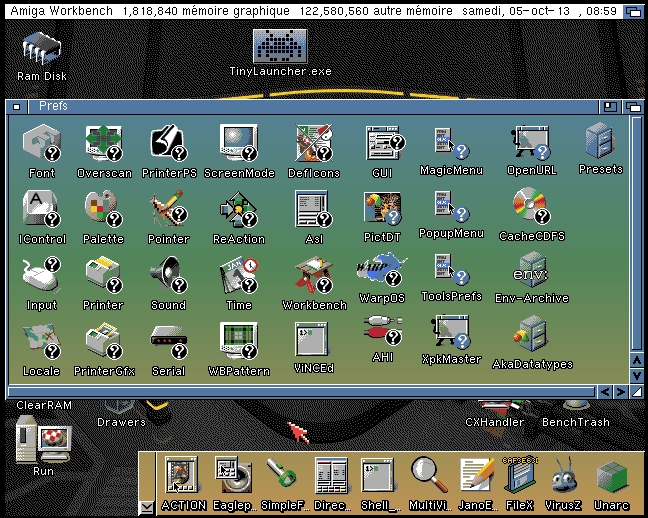Image resolution: width=648 pixels, height=518 pixels.
Task: Open the Palette preferences
Action: click(104, 208)
